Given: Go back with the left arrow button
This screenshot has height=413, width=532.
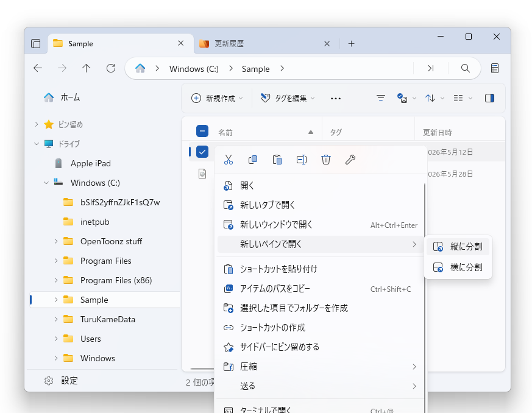Looking at the screenshot, I should click(x=38, y=68).
